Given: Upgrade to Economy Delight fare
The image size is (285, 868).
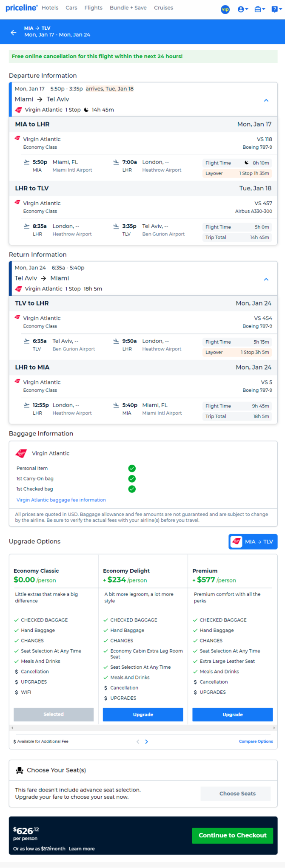Looking at the screenshot, I should click(143, 715).
